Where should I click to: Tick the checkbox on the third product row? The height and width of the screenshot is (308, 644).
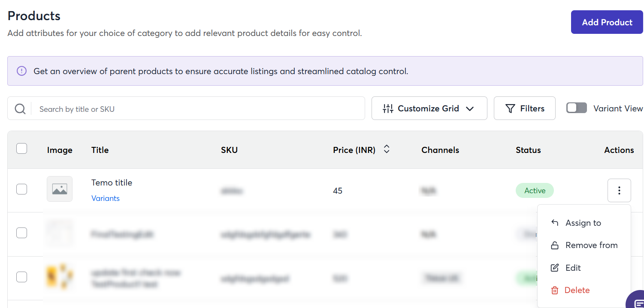pos(21,277)
